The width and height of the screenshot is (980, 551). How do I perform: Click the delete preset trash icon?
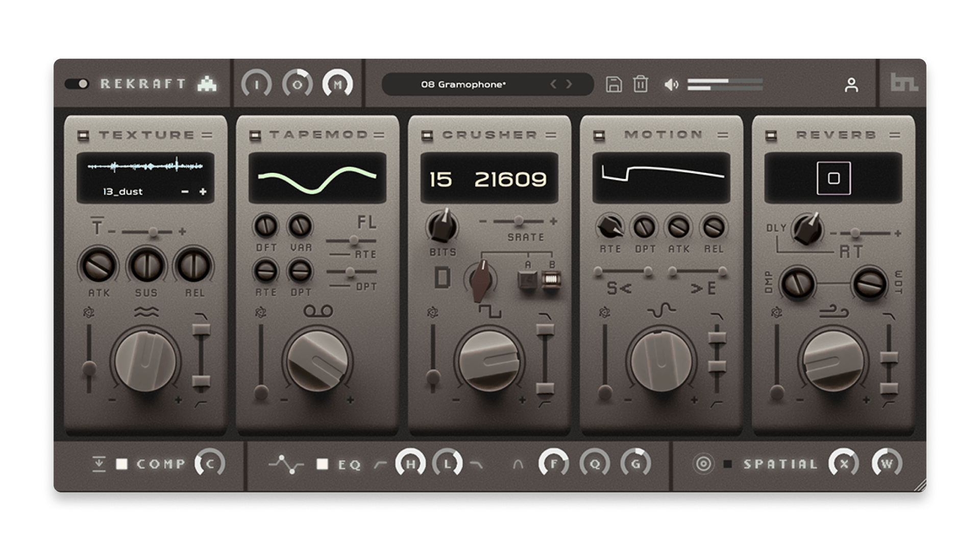click(x=641, y=84)
